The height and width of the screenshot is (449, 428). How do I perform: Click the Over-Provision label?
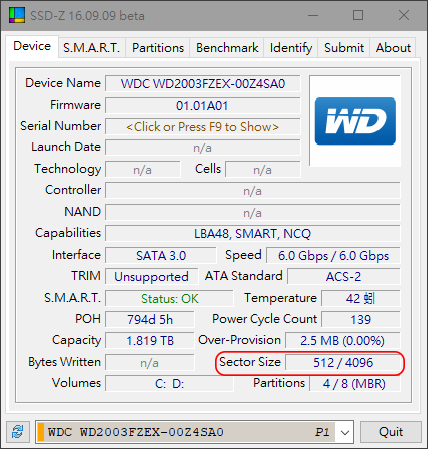click(x=239, y=340)
